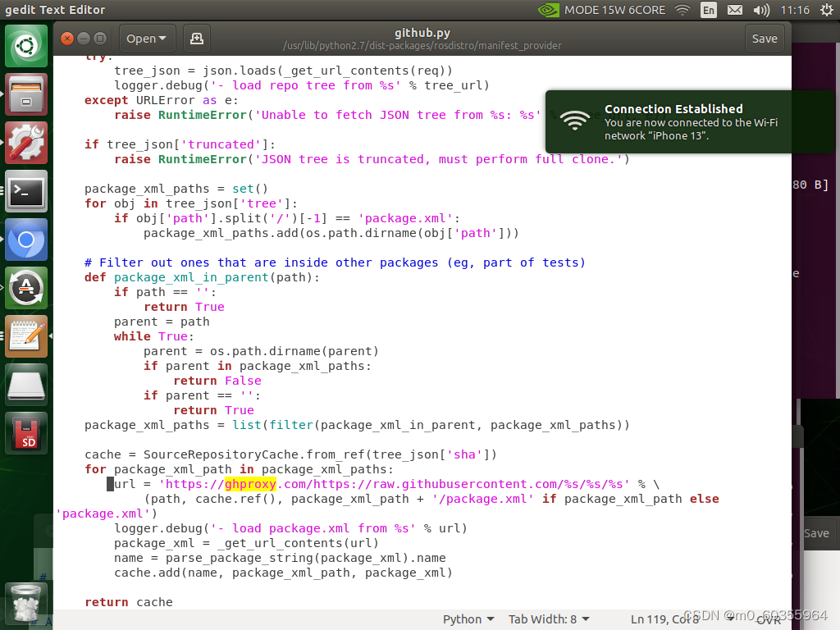Open system session gear menu

[x=827, y=10]
